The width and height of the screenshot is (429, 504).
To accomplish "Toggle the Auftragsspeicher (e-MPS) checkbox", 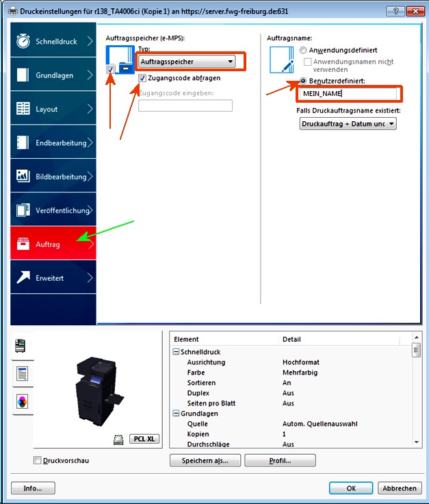I will [111, 71].
